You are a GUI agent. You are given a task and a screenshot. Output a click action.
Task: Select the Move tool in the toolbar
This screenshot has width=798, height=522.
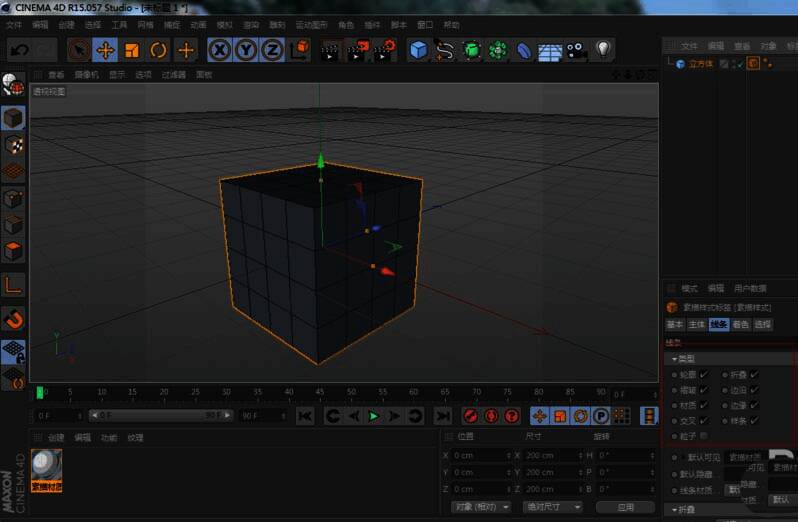[105, 49]
